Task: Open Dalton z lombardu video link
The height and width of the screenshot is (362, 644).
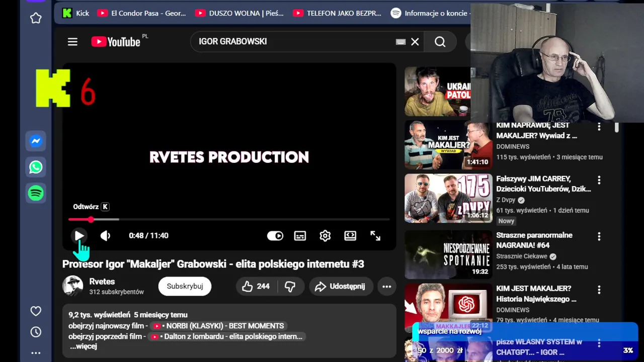Action: (x=227, y=336)
